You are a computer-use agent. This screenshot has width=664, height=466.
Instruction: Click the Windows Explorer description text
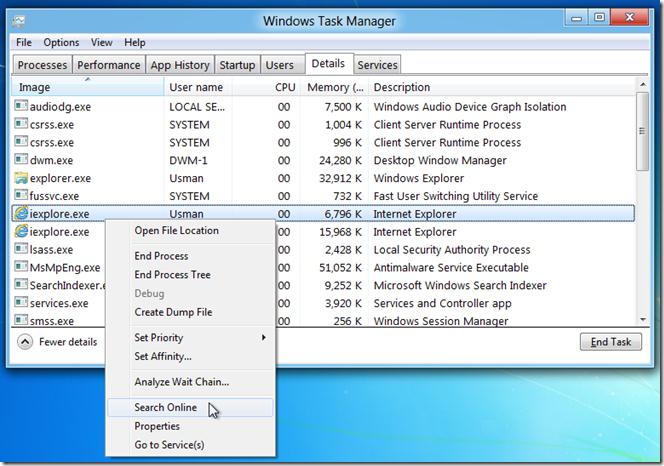[x=418, y=178]
